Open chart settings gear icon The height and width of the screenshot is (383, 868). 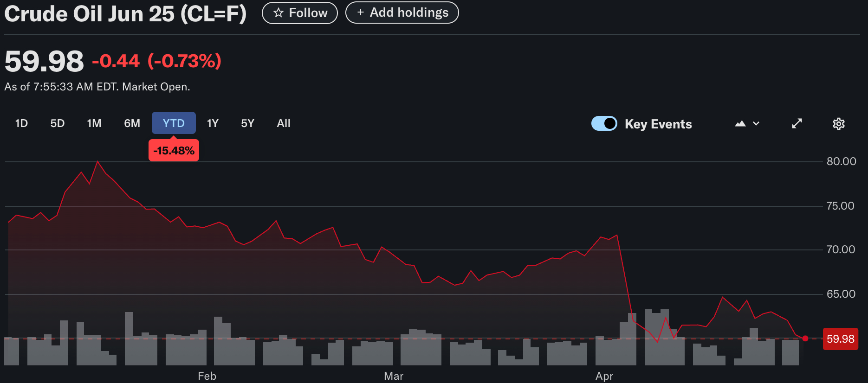point(838,124)
